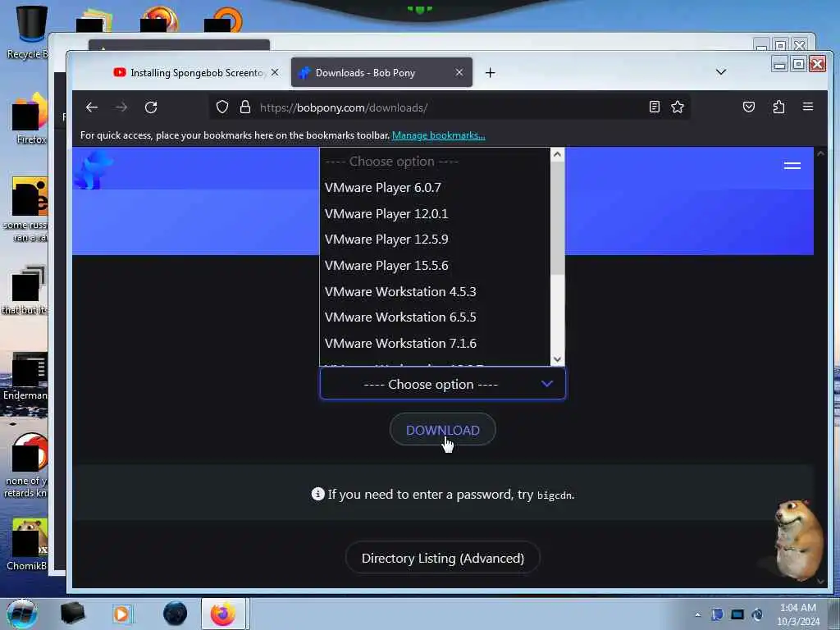Screen dimensions: 840x630
Task: Show hidden system tray icons arrow
Action: tap(697, 614)
